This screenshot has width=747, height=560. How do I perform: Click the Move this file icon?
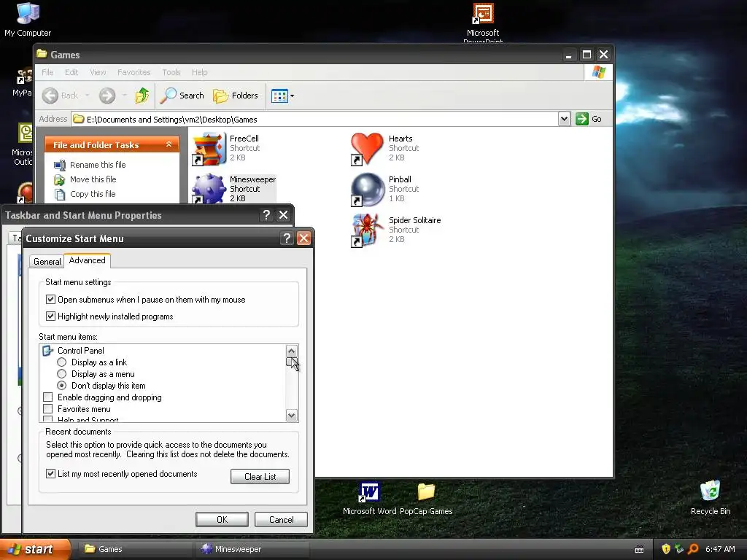pos(60,179)
